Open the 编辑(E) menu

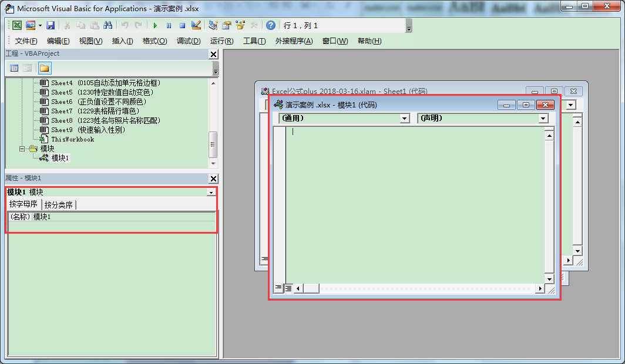[58, 41]
